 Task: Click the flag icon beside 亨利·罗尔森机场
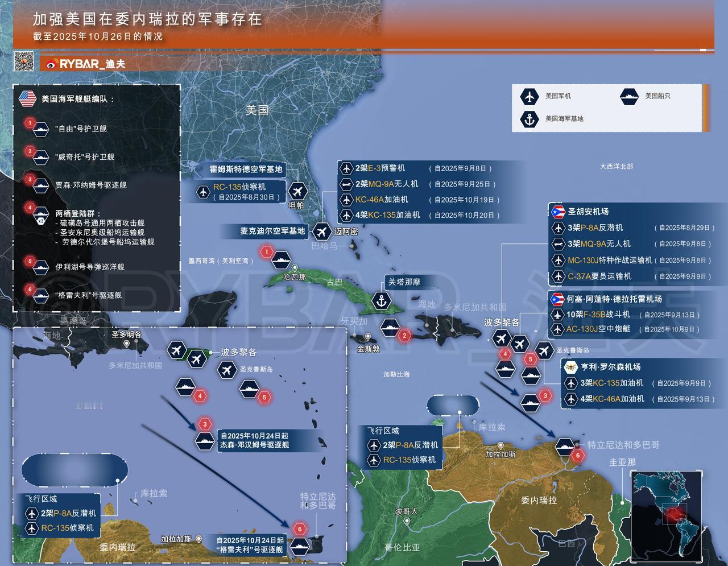tap(571, 367)
